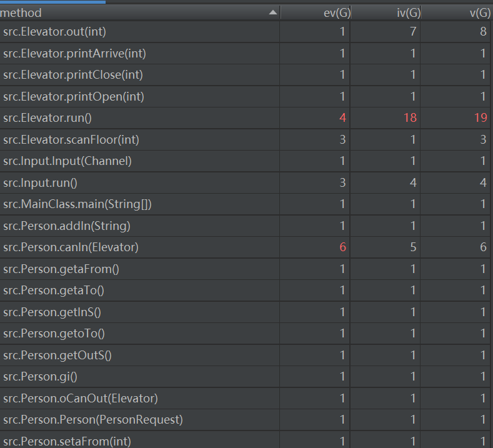Viewport: 493px width, 448px height.
Task: Select the src.Person.getaTo() row
Action: [245, 290]
